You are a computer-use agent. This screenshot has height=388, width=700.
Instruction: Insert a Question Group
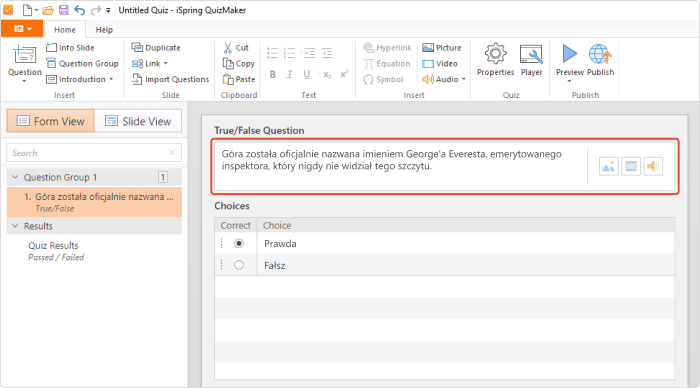[x=83, y=63]
